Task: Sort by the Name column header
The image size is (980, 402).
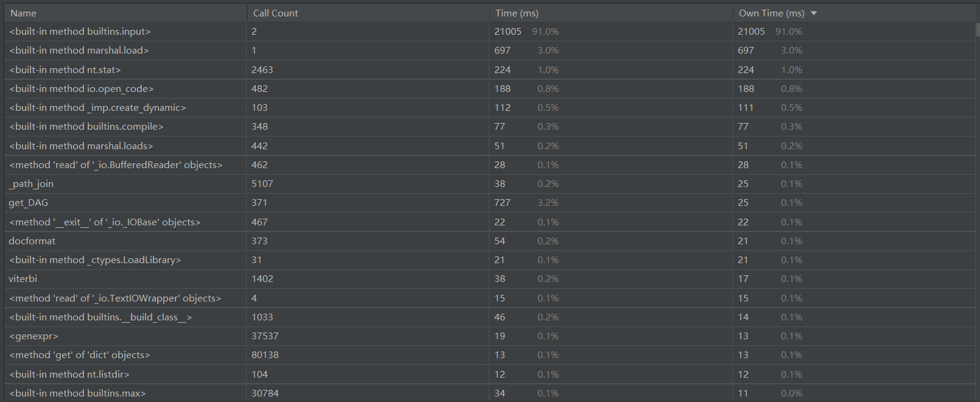Action: coord(125,13)
